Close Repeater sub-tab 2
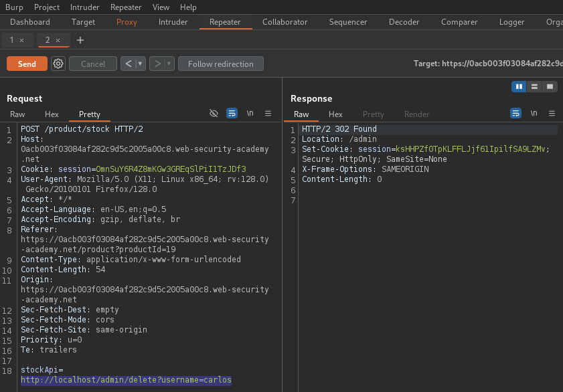The width and height of the screenshot is (563, 392). [x=58, y=41]
